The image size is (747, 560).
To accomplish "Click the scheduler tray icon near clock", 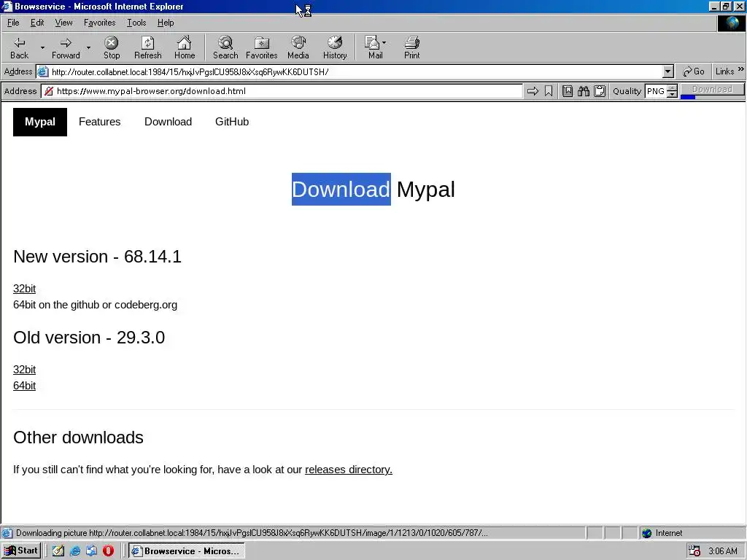I will pos(694,551).
